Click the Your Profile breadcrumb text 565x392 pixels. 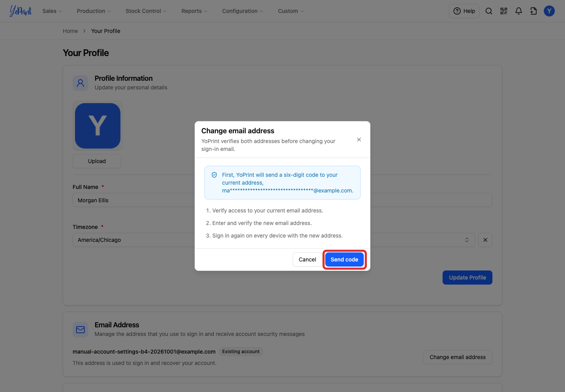tap(106, 31)
